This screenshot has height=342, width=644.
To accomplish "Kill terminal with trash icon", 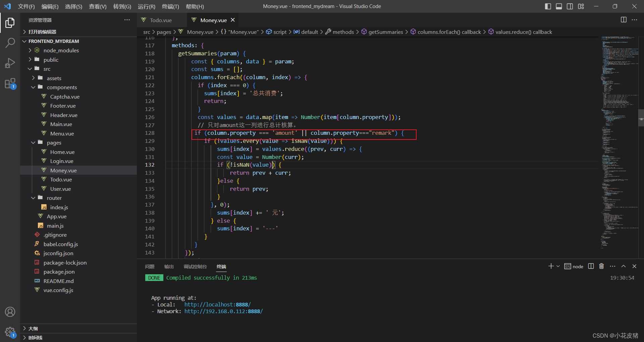I will pyautogui.click(x=601, y=266).
